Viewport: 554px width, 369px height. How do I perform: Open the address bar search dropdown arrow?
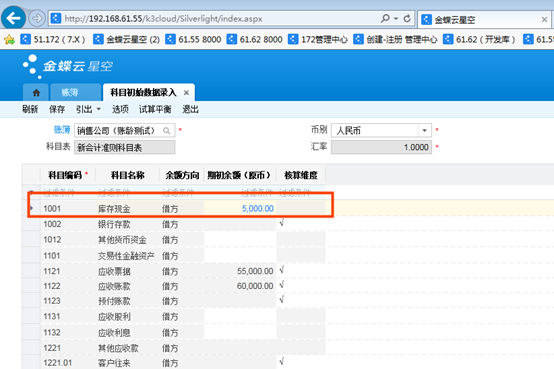(x=396, y=18)
